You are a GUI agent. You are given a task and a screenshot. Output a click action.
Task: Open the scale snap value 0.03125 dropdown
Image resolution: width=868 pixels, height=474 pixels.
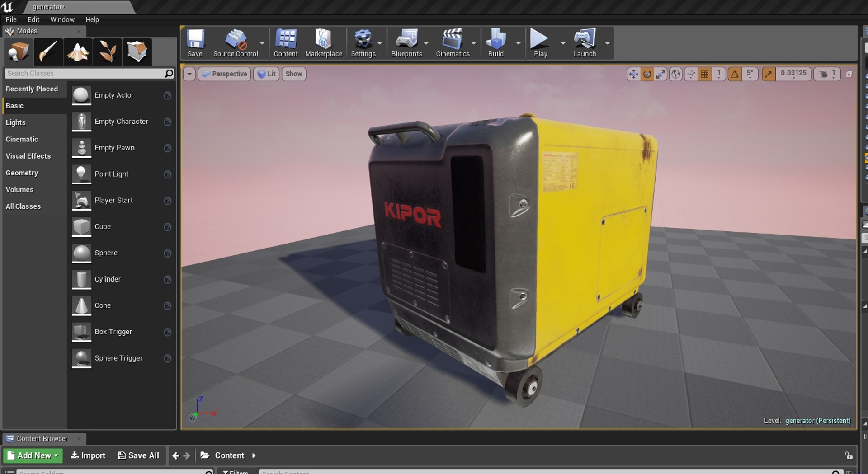coord(793,74)
